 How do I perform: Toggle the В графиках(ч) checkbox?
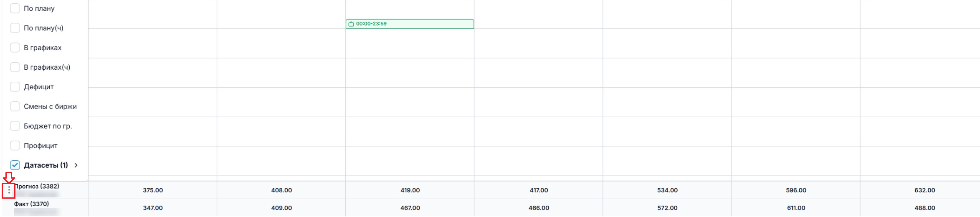click(x=15, y=67)
